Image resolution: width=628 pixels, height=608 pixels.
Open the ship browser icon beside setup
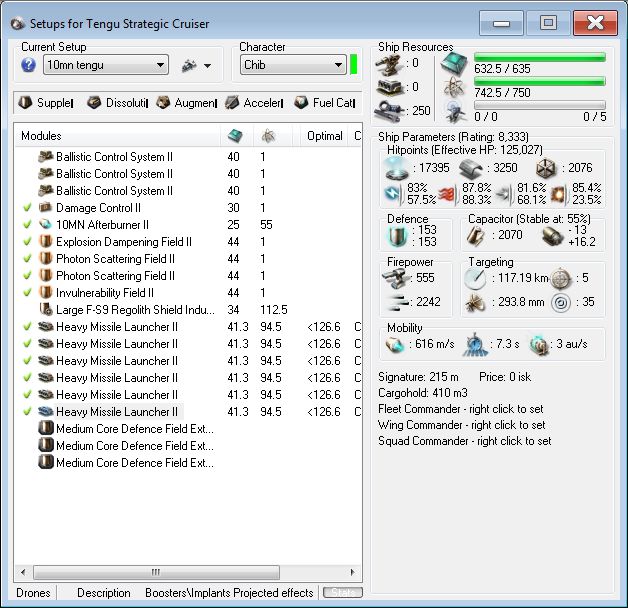pos(189,65)
